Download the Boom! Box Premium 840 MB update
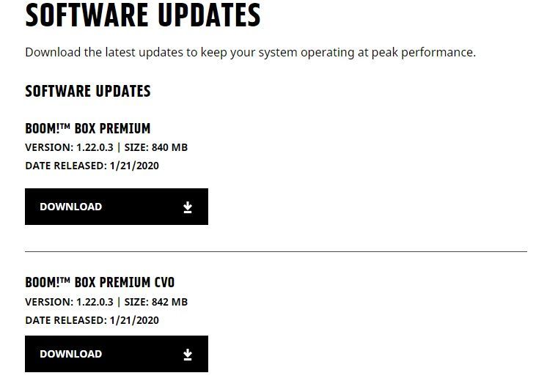 tap(116, 207)
